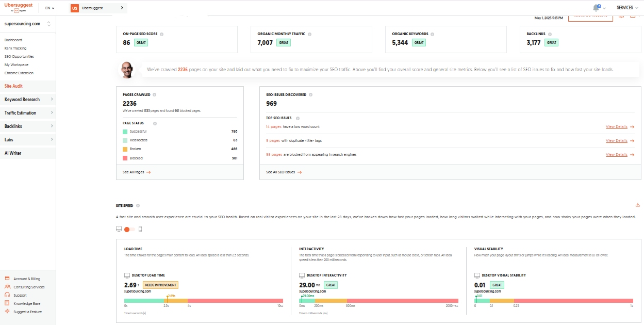Open the notifications bell icon
644x325 pixels.
point(597,8)
